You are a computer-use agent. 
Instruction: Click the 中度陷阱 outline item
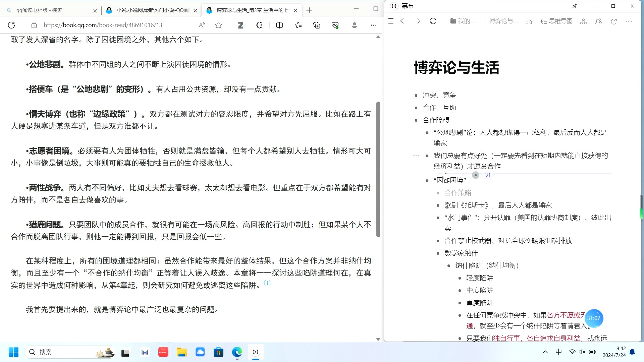coord(480,290)
